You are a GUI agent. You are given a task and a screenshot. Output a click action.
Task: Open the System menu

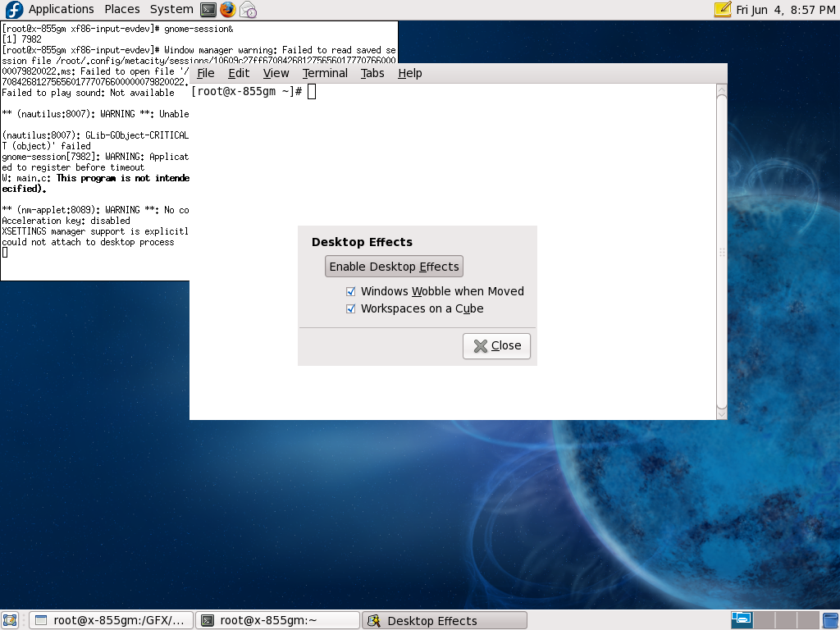171,10
